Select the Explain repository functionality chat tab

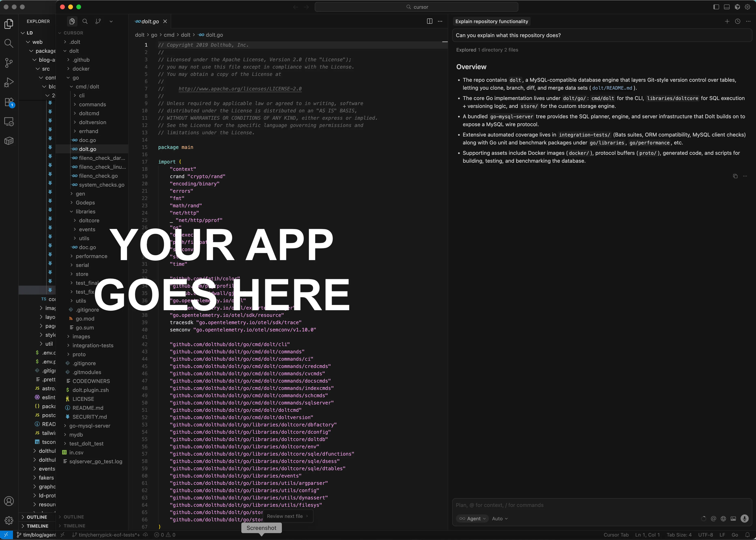click(x=492, y=21)
